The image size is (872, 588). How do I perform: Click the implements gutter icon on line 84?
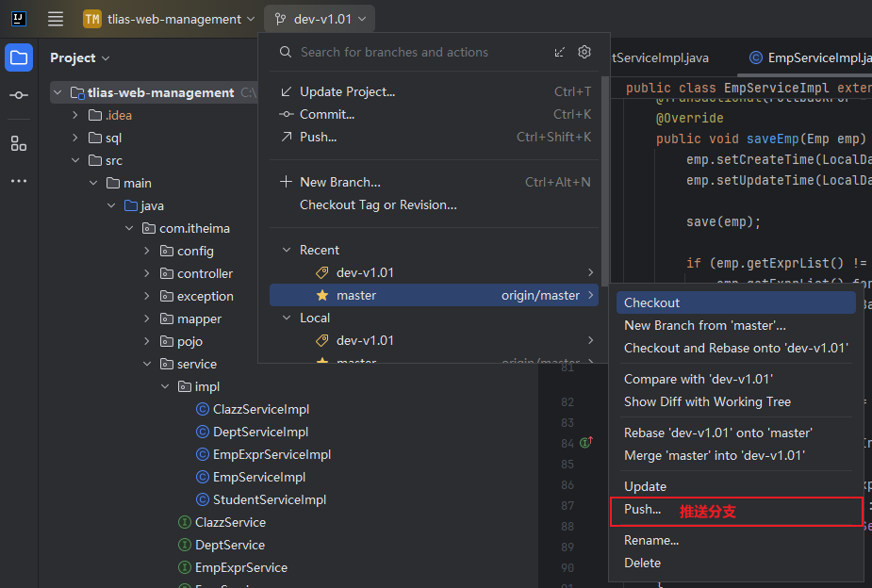click(586, 442)
